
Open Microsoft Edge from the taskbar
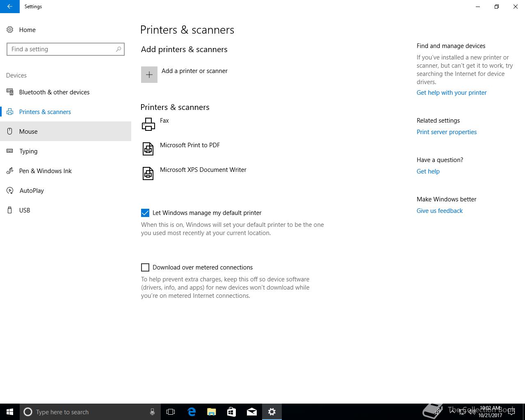point(192,412)
